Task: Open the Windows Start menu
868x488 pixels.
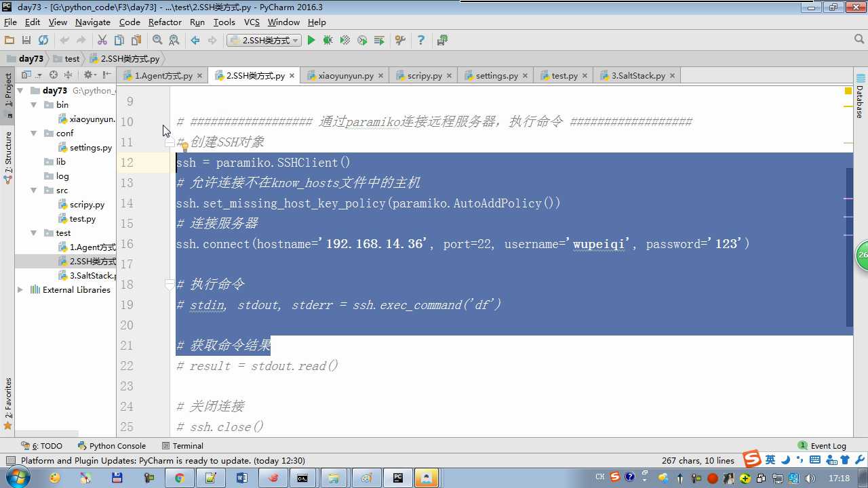Action: [16, 478]
